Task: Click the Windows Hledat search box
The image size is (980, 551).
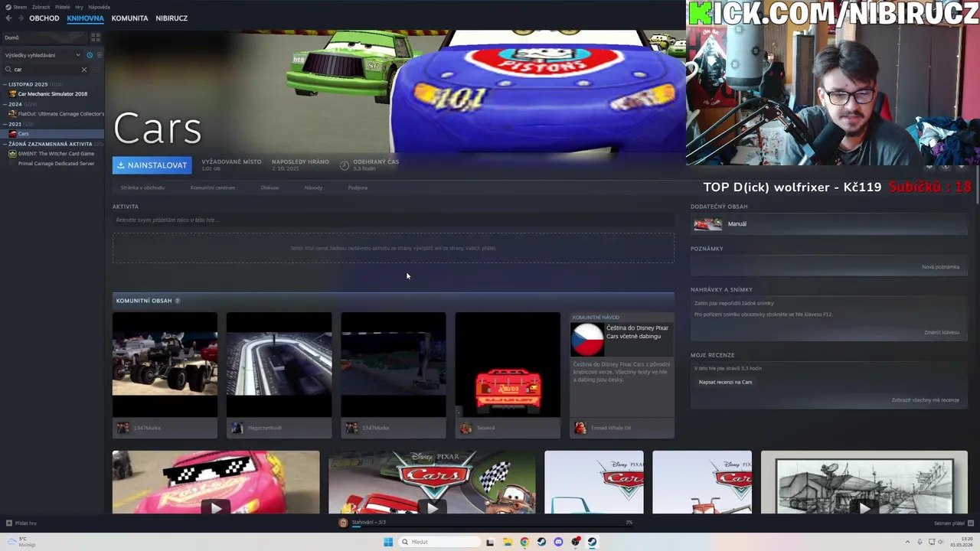Action: click(439, 542)
